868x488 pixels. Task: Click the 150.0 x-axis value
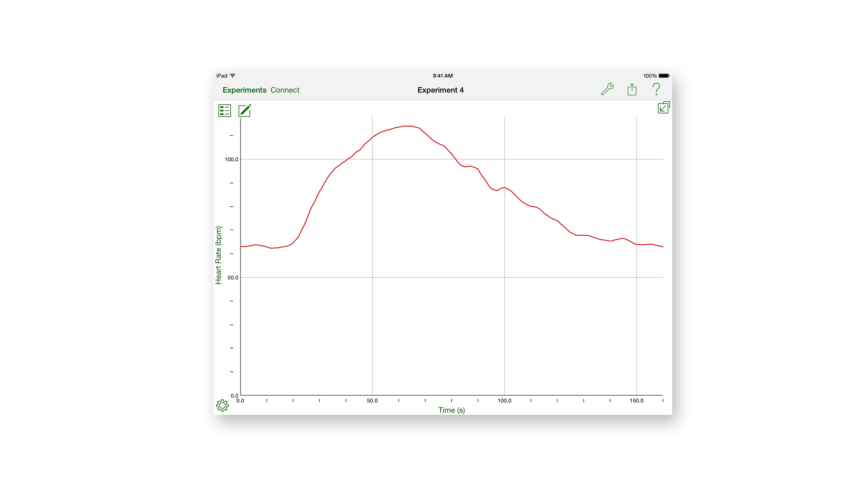(636, 401)
